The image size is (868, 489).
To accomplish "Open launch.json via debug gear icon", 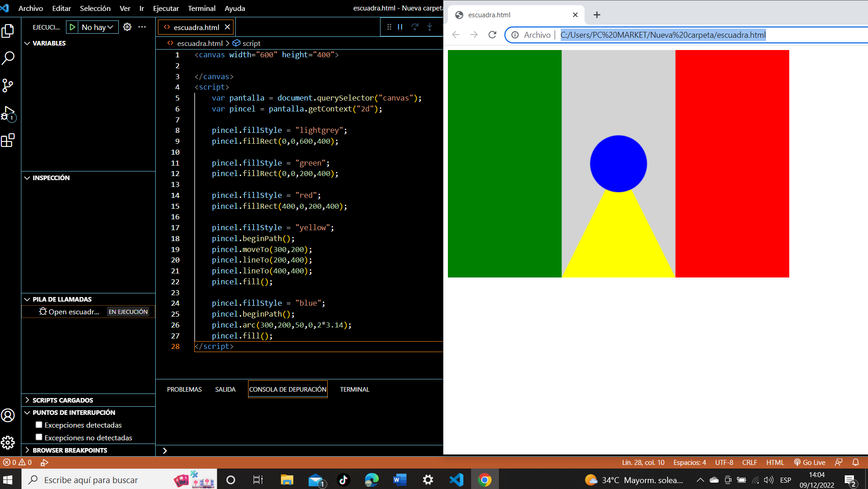I will point(127,27).
